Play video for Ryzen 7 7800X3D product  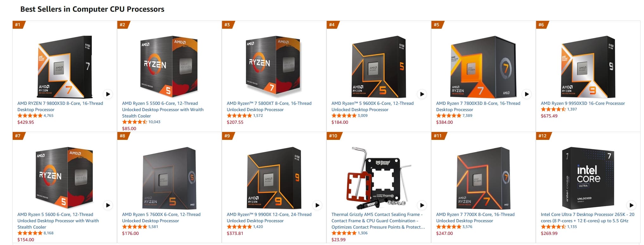coord(527,94)
